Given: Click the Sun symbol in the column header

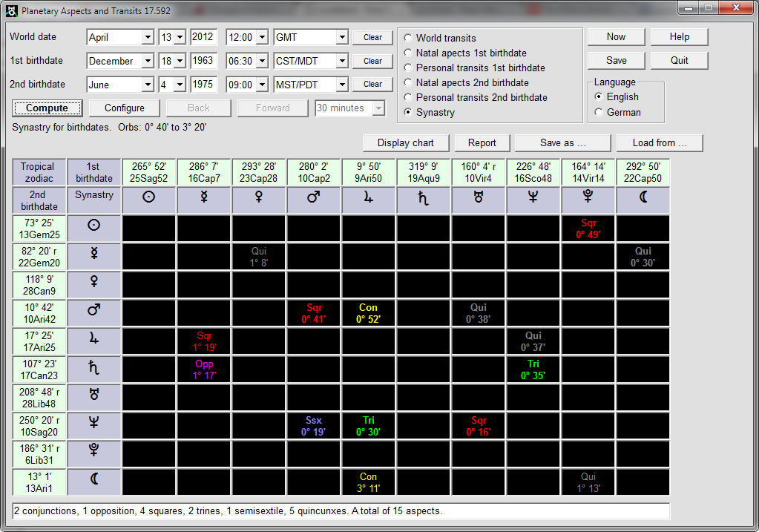Looking at the screenshot, I should (148, 197).
